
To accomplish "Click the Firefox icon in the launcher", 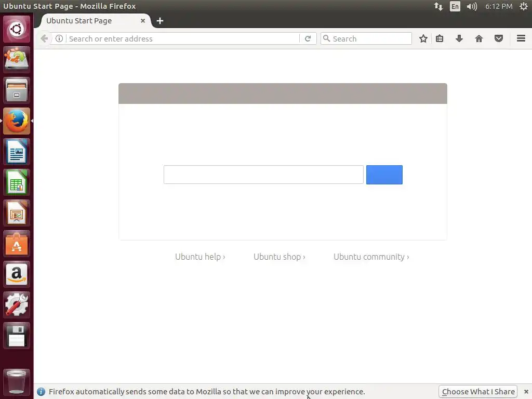I will pyautogui.click(x=16, y=121).
